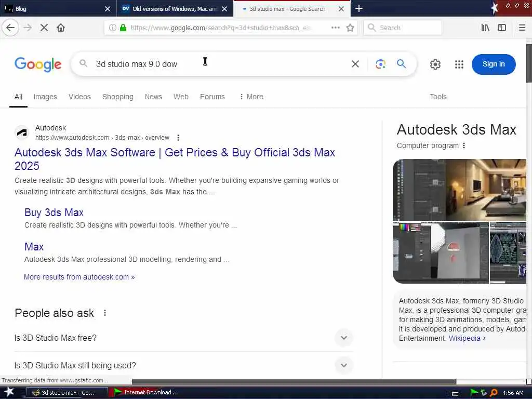Screen dimensions: 532x399
Task: Open the search Tools options
Action: click(438, 97)
